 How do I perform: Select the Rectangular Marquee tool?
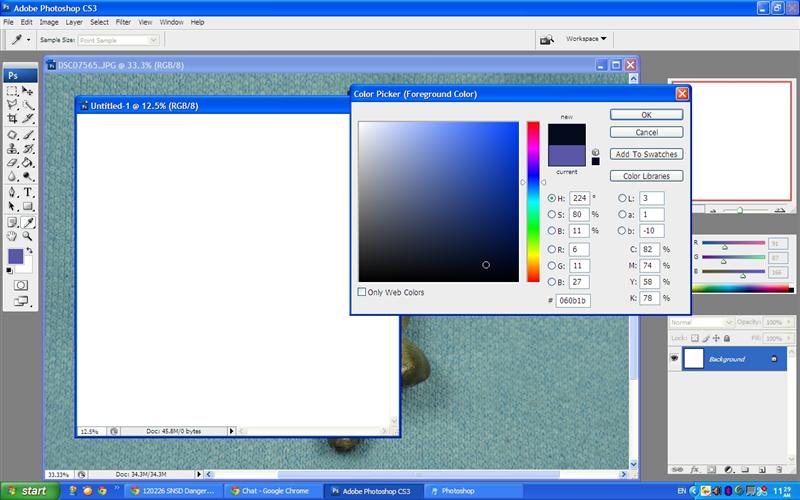click(x=12, y=90)
